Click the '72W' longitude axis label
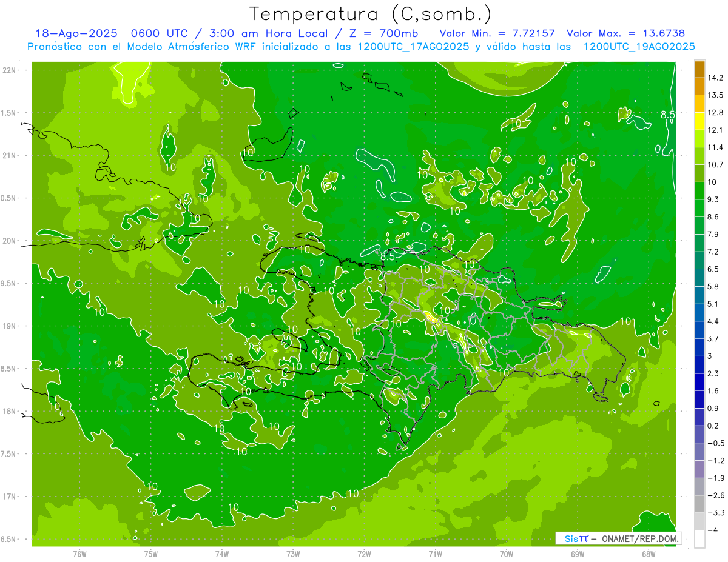Image resolution: width=728 pixels, height=562 pixels. click(x=364, y=554)
